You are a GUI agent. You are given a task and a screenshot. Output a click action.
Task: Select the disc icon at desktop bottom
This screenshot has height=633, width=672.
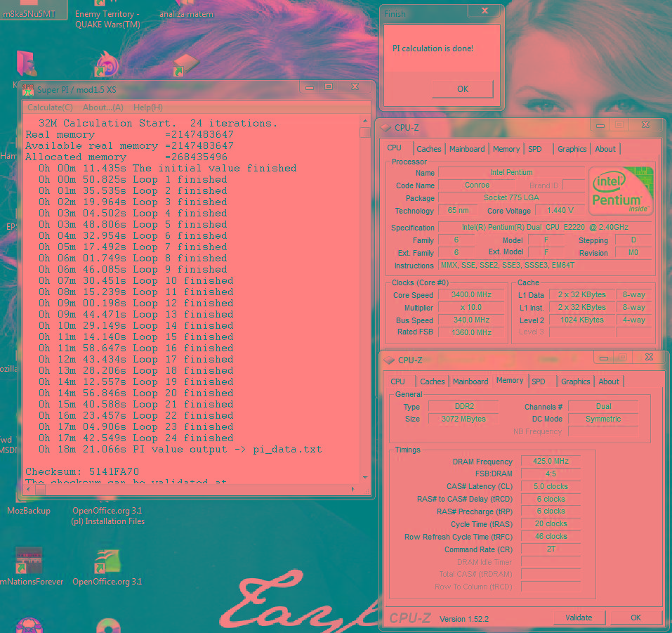[x=108, y=626]
